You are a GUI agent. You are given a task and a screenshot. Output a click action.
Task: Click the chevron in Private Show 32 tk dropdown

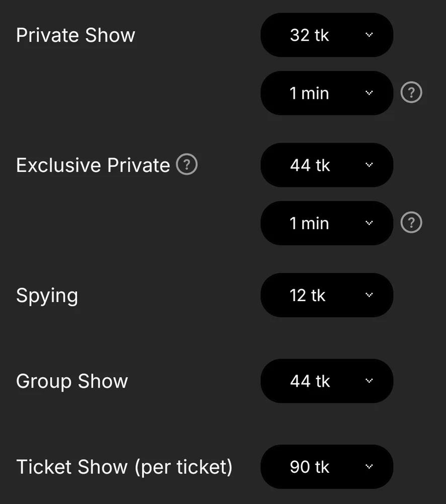(x=369, y=35)
